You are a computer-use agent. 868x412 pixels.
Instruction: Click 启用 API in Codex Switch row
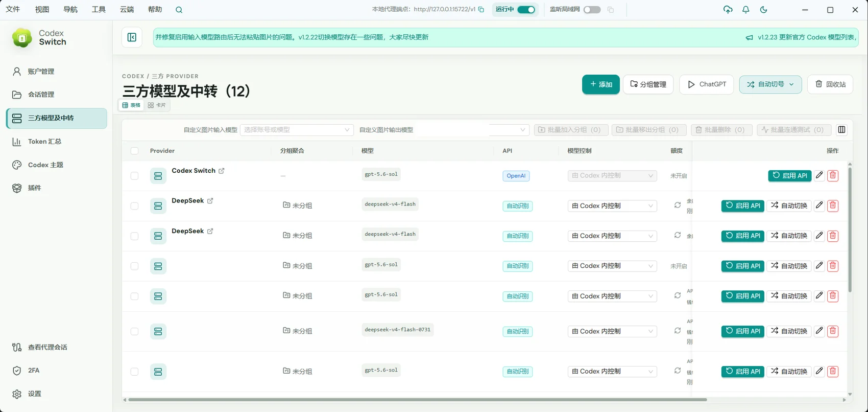790,175
